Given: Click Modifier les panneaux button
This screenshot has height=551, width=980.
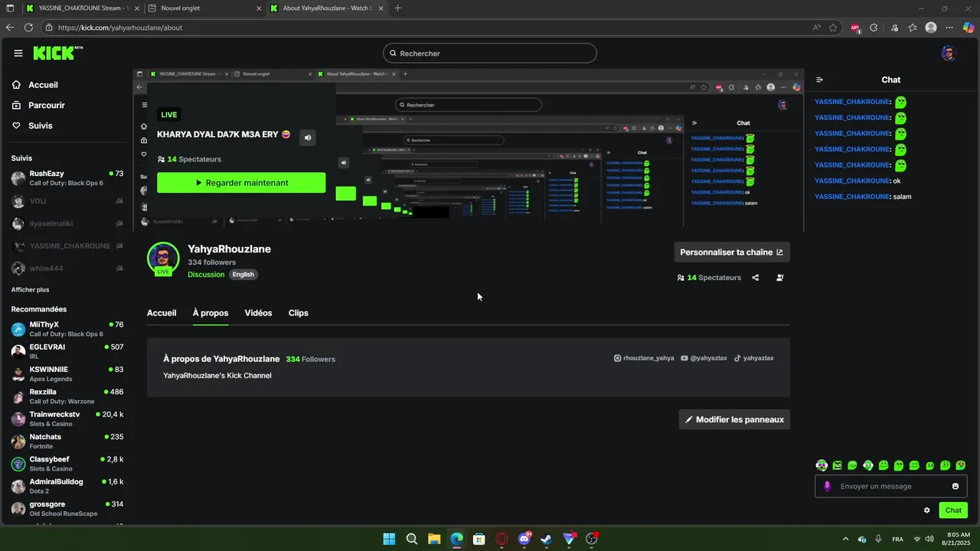Looking at the screenshot, I should pos(734,419).
